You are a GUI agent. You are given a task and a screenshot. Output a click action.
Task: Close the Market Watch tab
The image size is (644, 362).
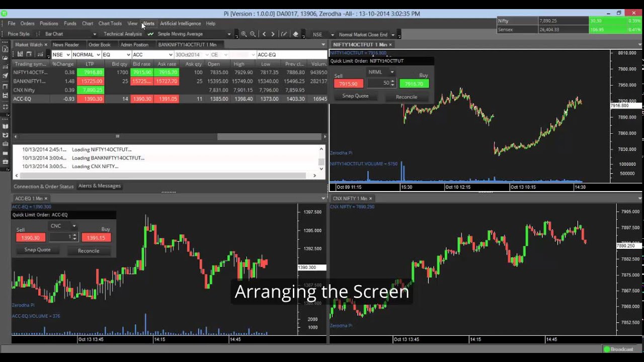[x=46, y=45]
